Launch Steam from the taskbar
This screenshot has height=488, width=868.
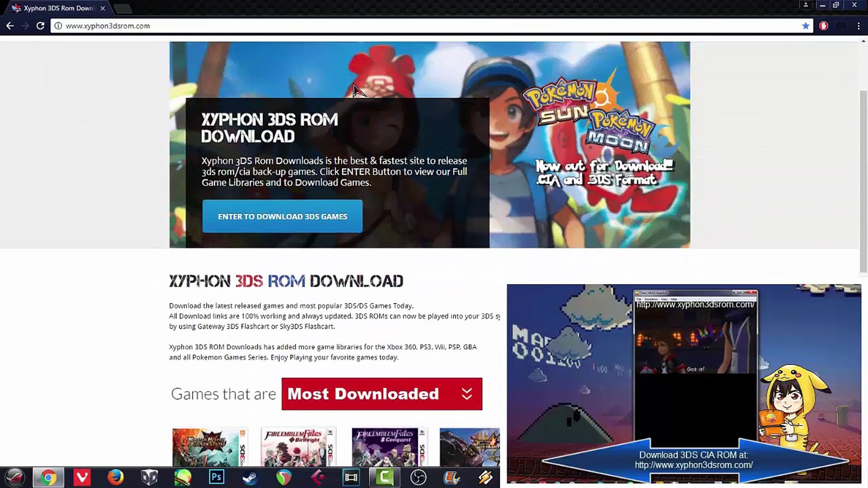click(x=250, y=477)
